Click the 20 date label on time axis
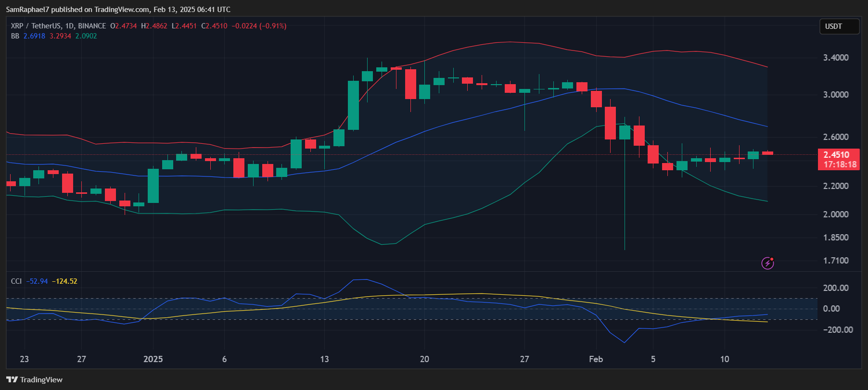 [424, 359]
